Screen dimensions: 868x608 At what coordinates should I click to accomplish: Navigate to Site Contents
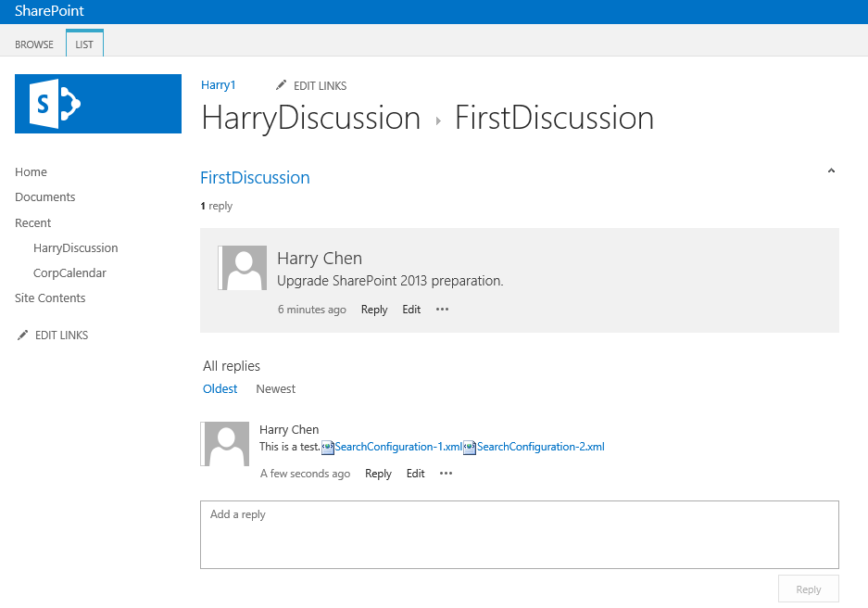tap(49, 298)
